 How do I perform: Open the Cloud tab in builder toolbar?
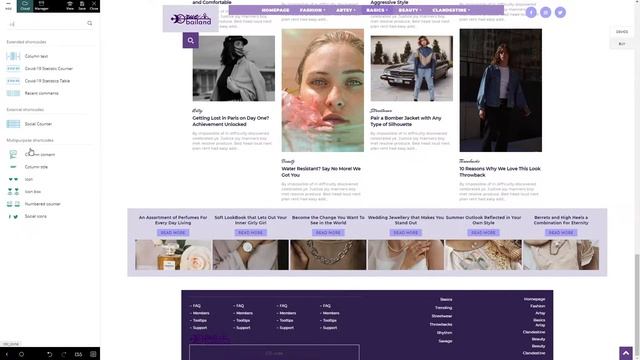[25, 6]
